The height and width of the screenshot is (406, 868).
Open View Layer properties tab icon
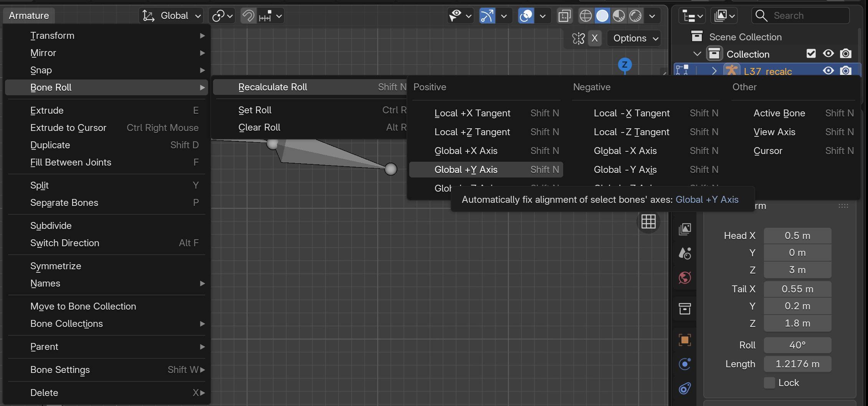click(x=685, y=229)
